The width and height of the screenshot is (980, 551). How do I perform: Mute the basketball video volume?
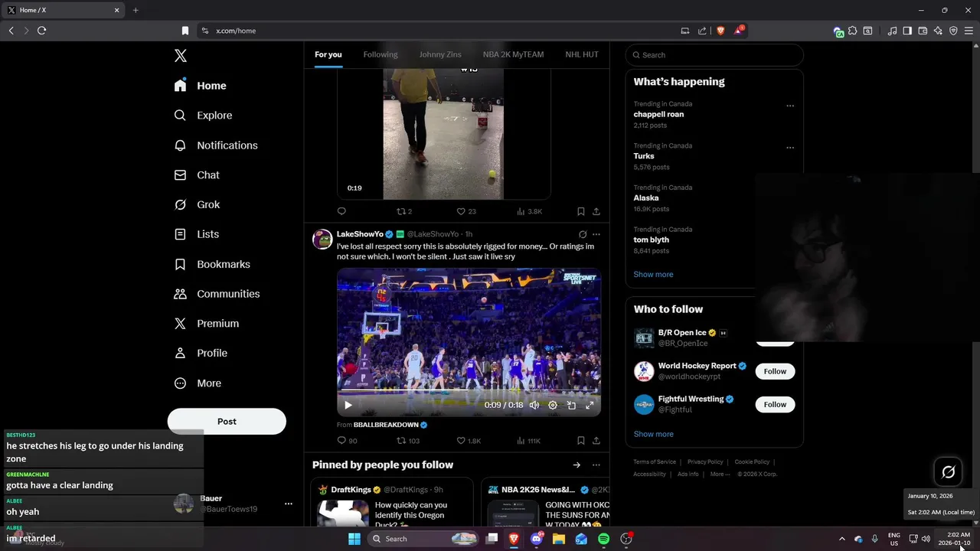(x=534, y=406)
